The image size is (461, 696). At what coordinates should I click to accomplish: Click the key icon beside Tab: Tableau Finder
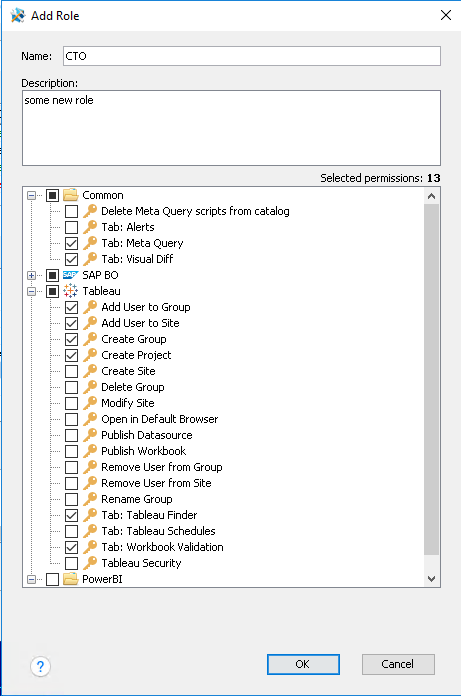pos(90,514)
